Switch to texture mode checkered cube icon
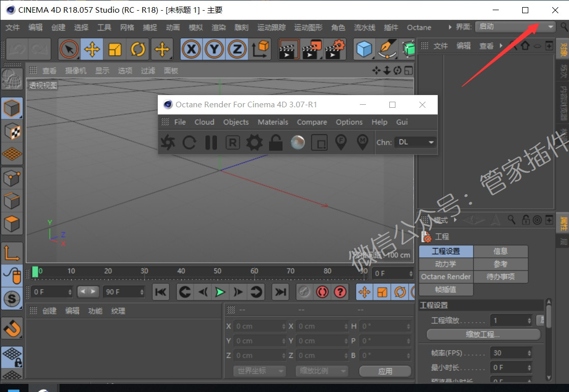The width and height of the screenshot is (569, 392). 12,131
